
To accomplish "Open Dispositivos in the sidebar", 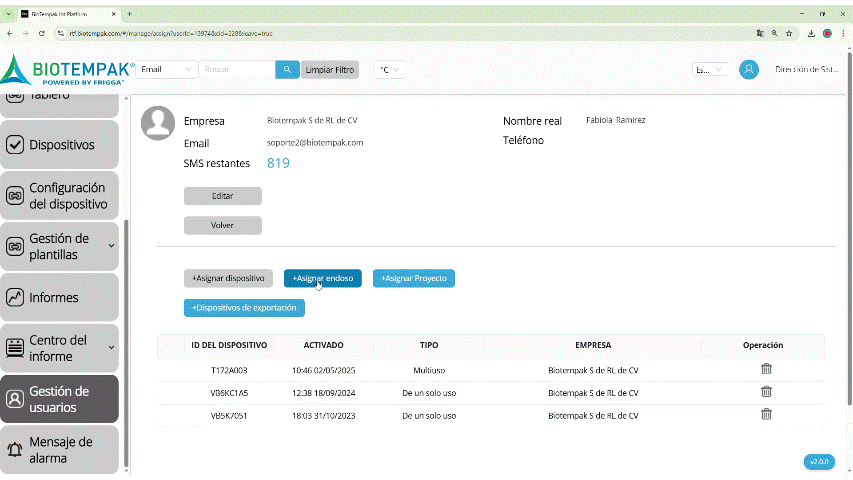I will [x=60, y=145].
